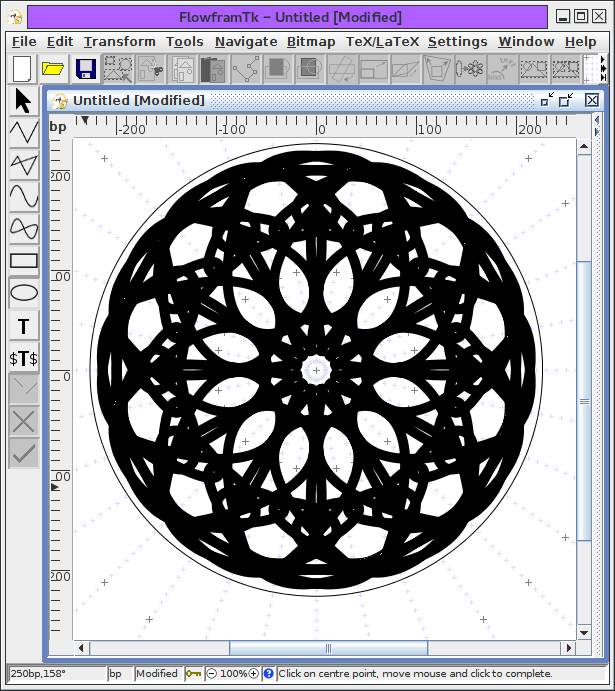Click the 250bp,158° coordinates field
The image size is (615, 691).
[57, 673]
